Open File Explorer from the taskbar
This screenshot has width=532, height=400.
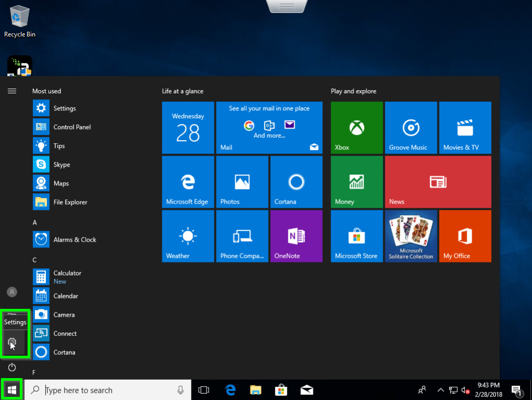point(256,390)
